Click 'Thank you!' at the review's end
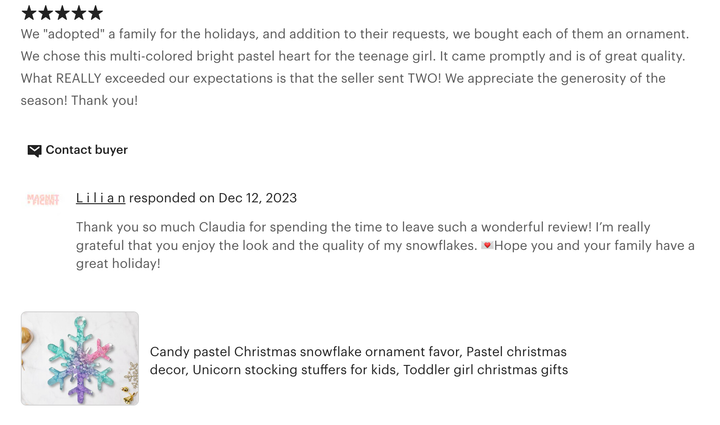Viewport: 720px width, 425px height. [x=105, y=100]
